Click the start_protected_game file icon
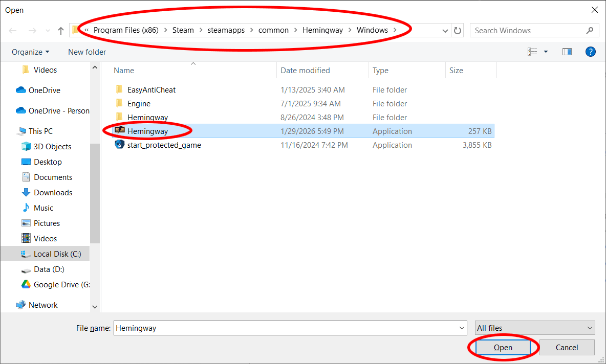Image resolution: width=606 pixels, height=364 pixels. pyautogui.click(x=119, y=145)
